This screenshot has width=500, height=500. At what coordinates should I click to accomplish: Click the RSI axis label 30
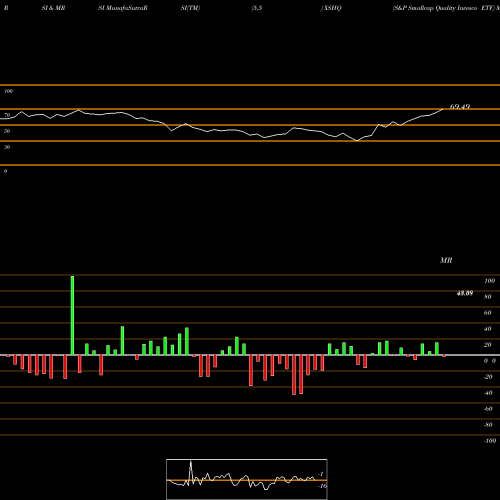[x=7, y=147]
